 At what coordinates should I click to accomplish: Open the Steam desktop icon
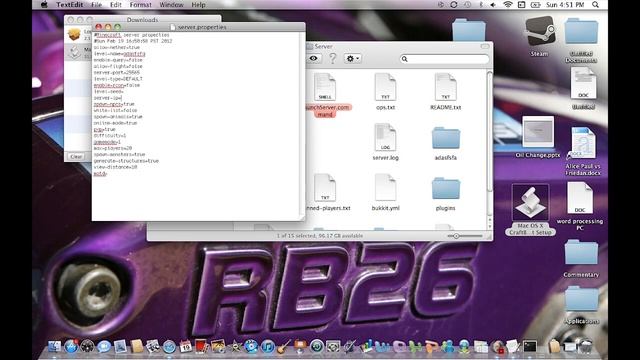[x=539, y=36]
